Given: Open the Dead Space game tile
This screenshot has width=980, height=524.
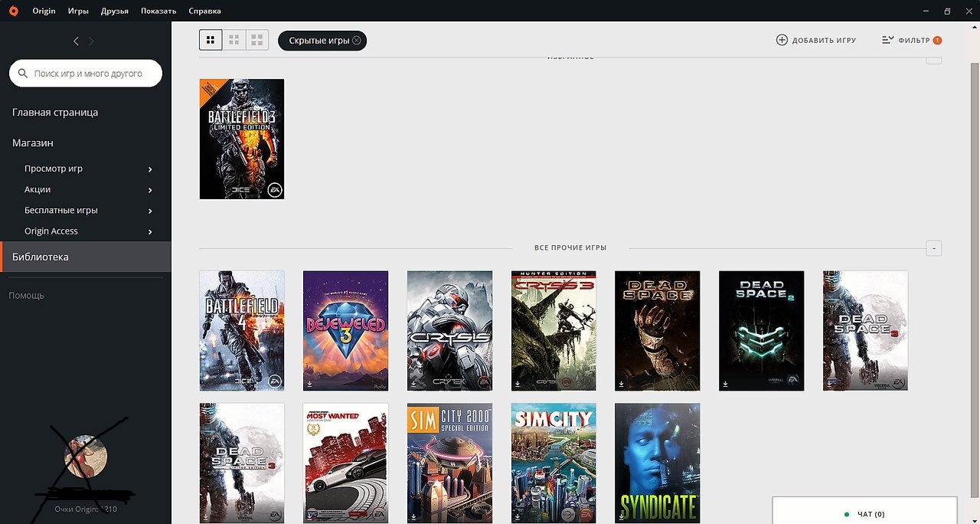Looking at the screenshot, I should tap(658, 330).
